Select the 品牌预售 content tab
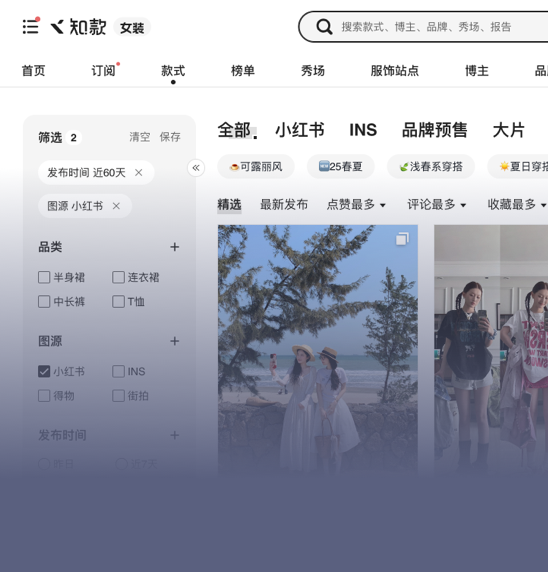548x572 pixels. 435,130
